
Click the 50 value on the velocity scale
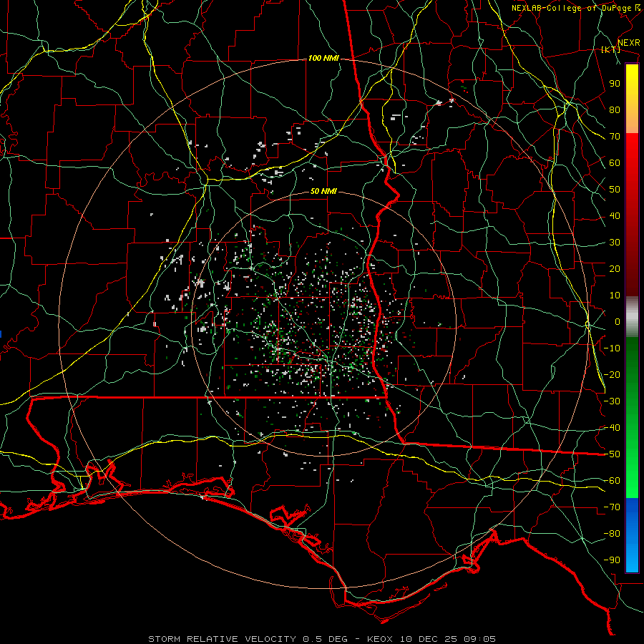[x=615, y=190]
